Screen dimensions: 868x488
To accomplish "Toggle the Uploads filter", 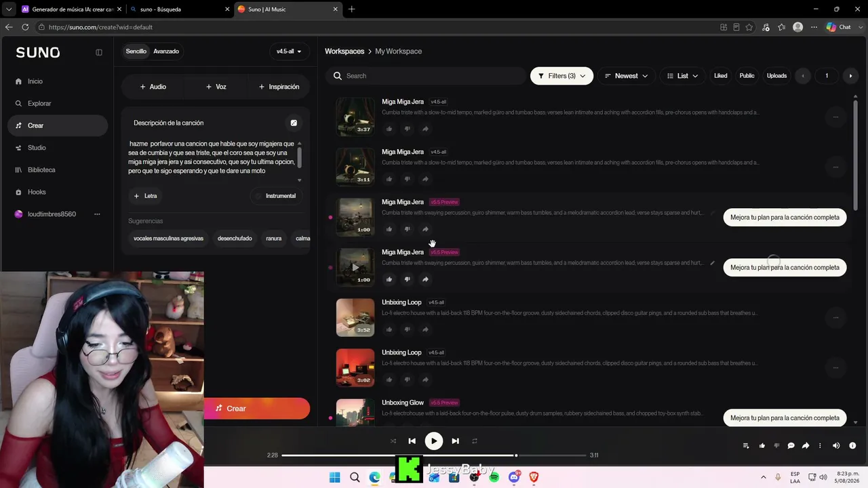I will 776,76.
